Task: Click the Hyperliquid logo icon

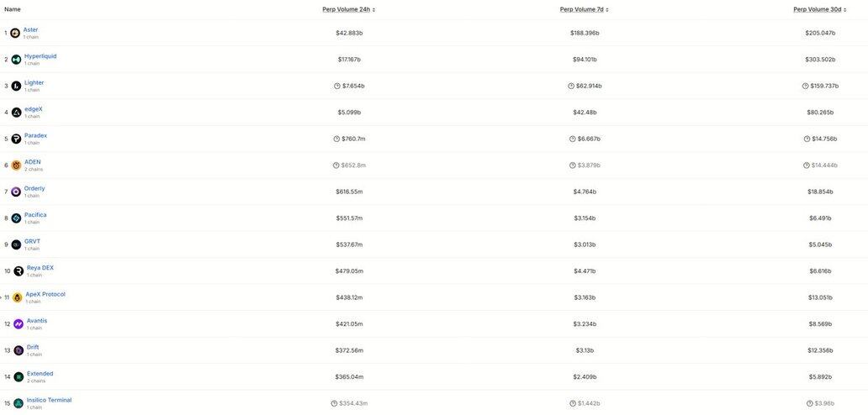Action: pos(16,60)
